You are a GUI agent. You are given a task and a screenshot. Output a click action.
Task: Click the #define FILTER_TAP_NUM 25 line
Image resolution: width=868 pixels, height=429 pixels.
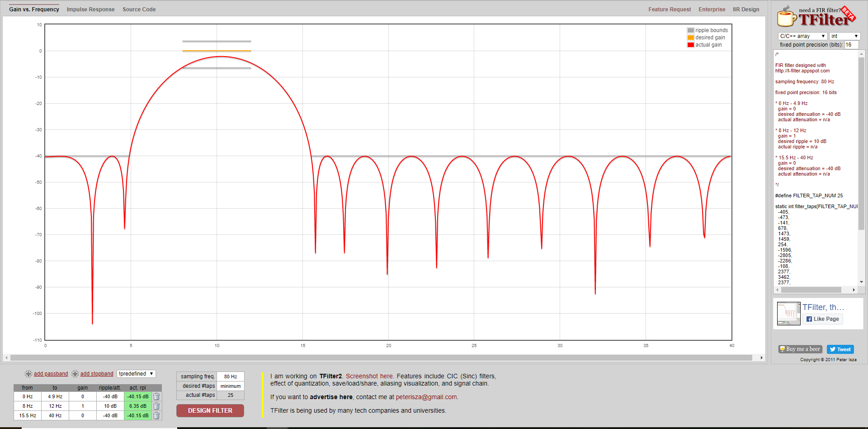coord(809,195)
